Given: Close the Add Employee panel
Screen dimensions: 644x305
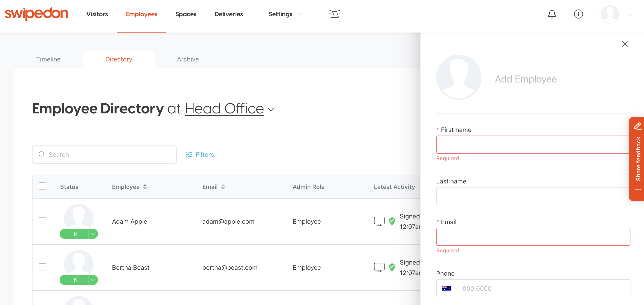Looking at the screenshot, I should (625, 44).
